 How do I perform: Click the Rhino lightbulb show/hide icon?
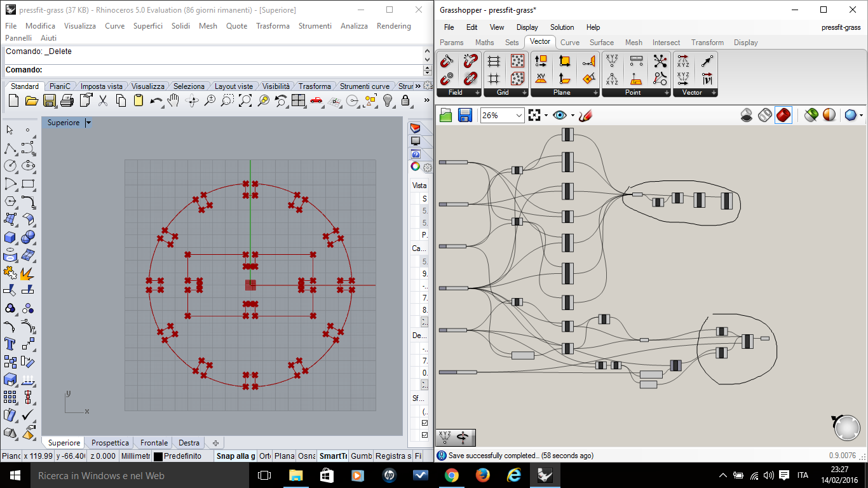pos(388,100)
